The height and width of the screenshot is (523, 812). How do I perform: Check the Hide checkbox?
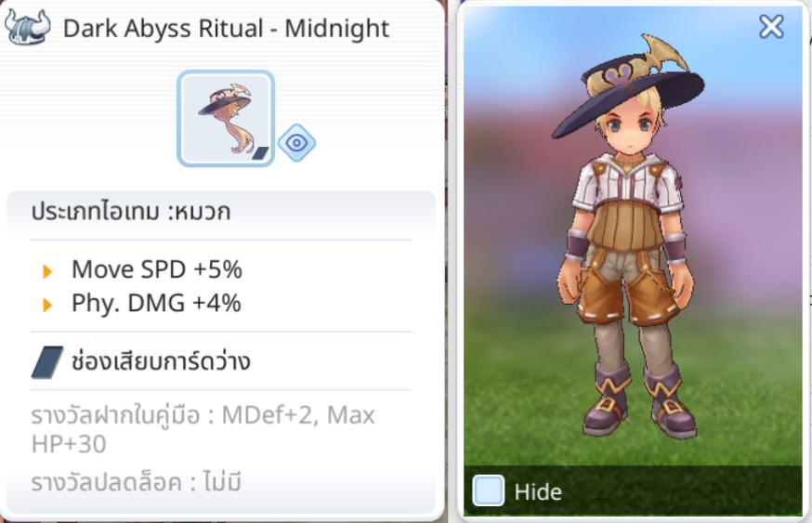point(489,490)
